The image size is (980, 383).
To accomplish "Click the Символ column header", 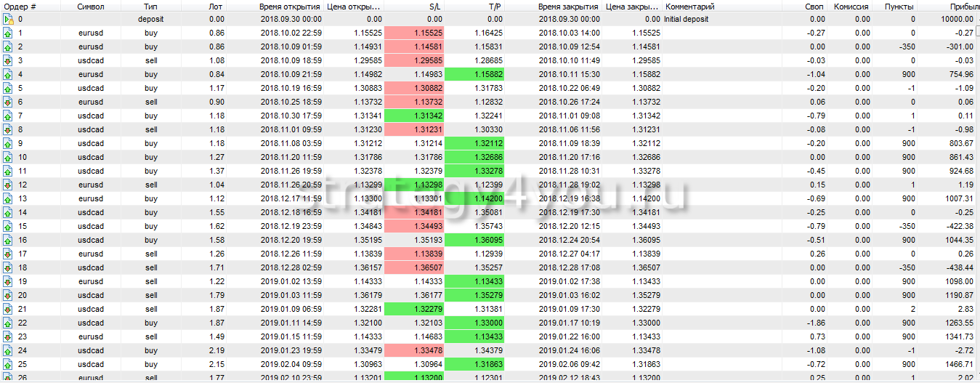I will click(91, 6).
